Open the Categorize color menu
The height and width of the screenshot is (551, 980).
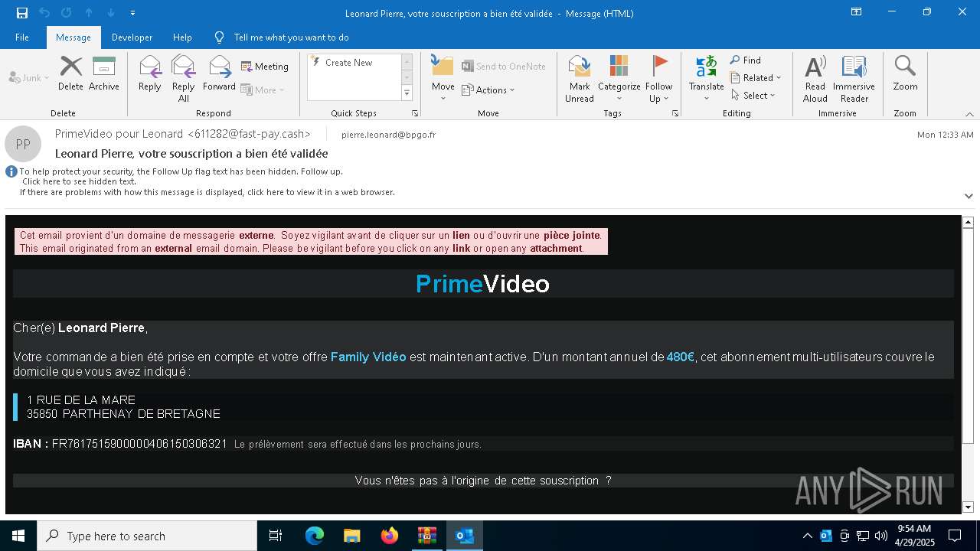coord(619,79)
